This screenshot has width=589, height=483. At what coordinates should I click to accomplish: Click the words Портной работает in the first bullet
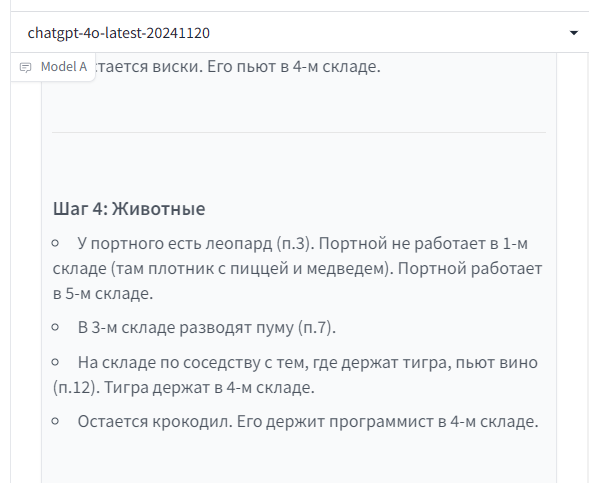click(x=470, y=269)
